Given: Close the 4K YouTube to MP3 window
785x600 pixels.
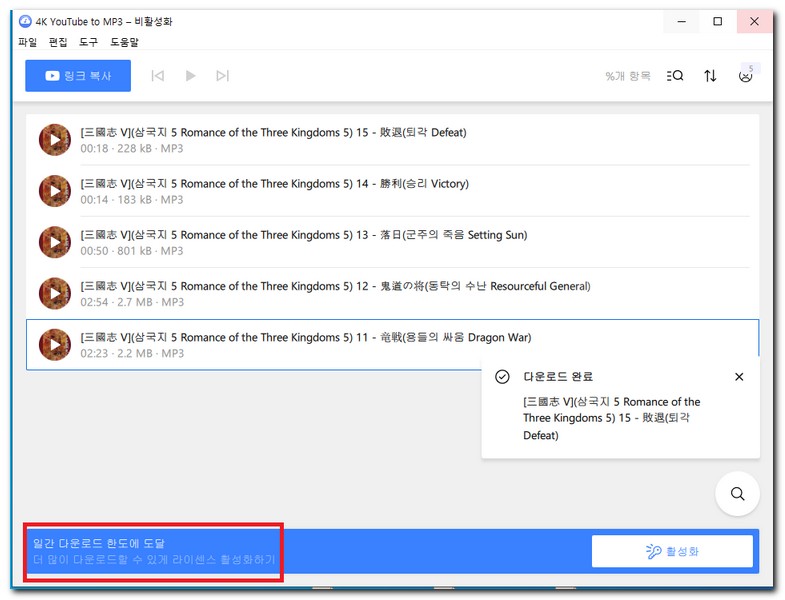Looking at the screenshot, I should 754,22.
